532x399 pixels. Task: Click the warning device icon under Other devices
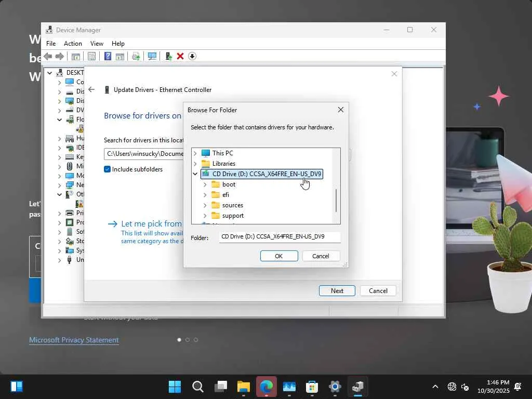pyautogui.click(x=79, y=204)
